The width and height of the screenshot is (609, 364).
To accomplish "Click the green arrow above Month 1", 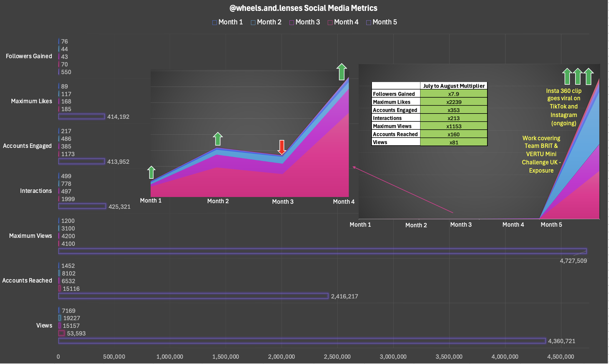I will [x=151, y=173].
